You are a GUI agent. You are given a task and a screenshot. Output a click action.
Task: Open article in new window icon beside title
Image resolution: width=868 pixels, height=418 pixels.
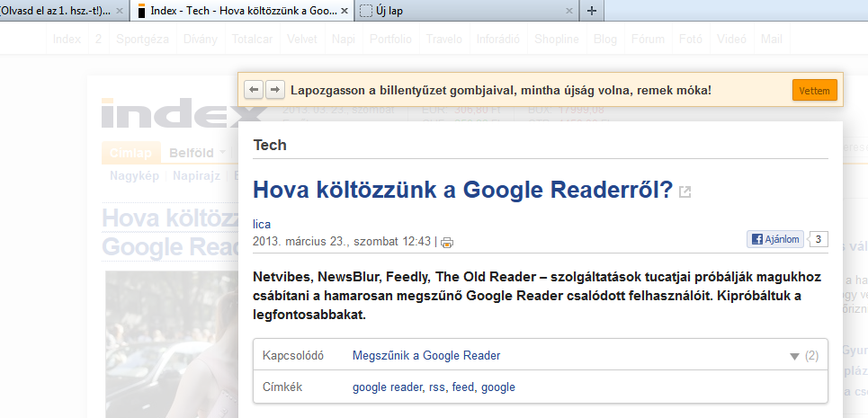[x=685, y=191]
